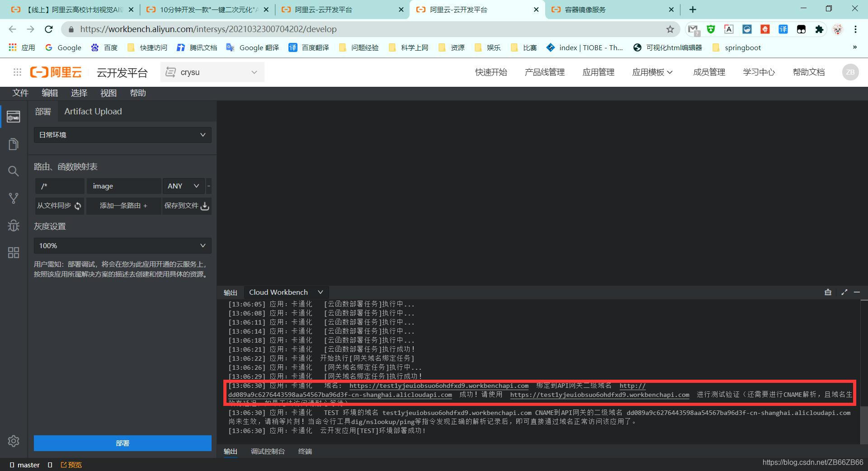Open the ZB user avatar
Viewport: 868px width, 471px height.
850,72
